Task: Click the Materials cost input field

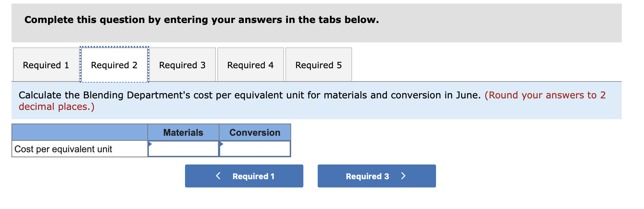Action: (x=184, y=149)
